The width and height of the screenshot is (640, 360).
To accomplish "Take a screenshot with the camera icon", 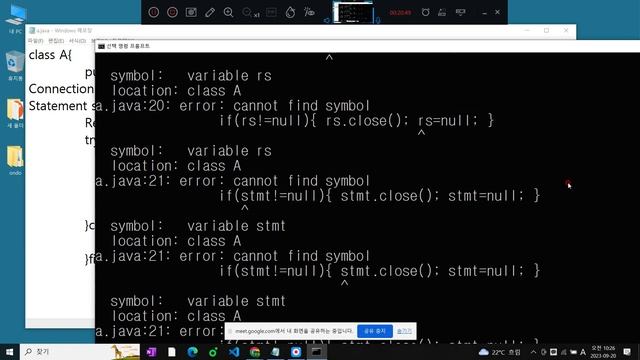I will coord(191,12).
